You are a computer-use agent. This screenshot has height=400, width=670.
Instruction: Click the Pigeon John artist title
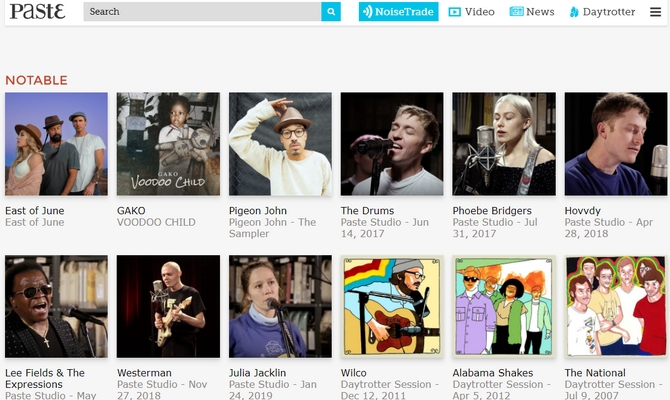[x=258, y=211]
